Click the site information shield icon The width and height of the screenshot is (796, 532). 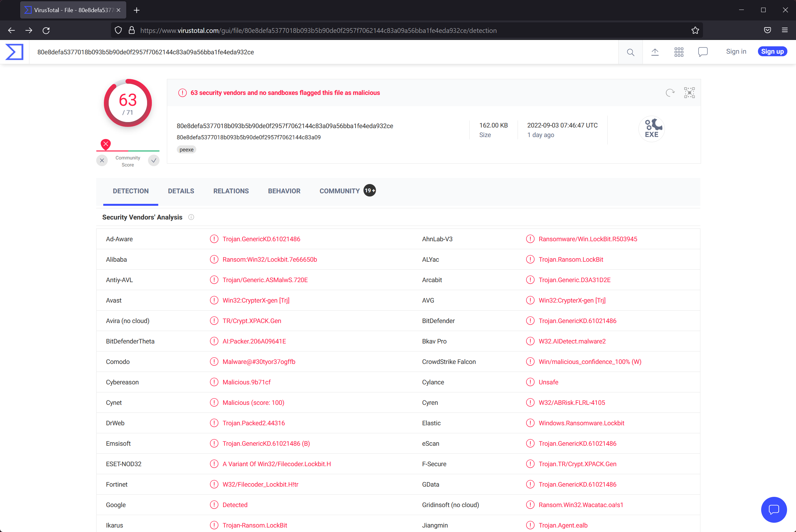(x=118, y=31)
